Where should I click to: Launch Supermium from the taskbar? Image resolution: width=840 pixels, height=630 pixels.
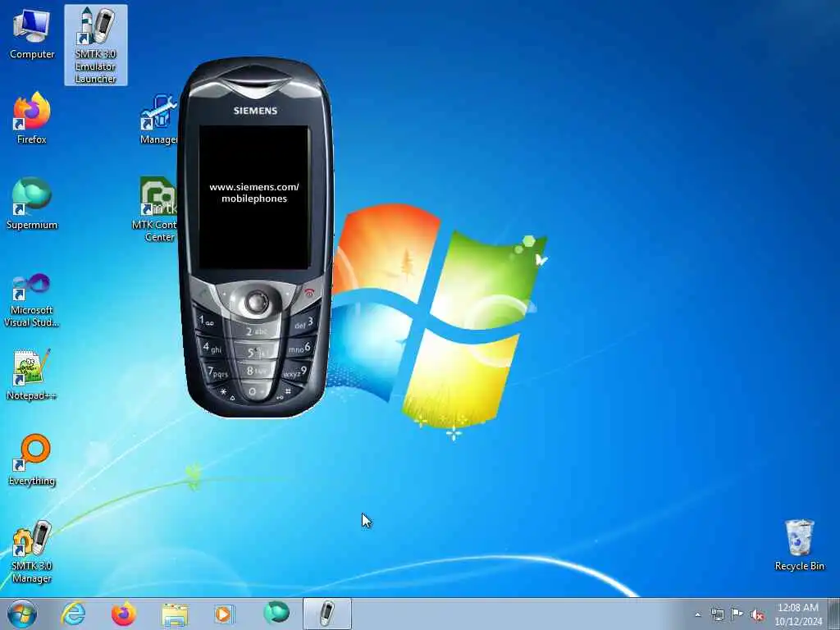276,614
